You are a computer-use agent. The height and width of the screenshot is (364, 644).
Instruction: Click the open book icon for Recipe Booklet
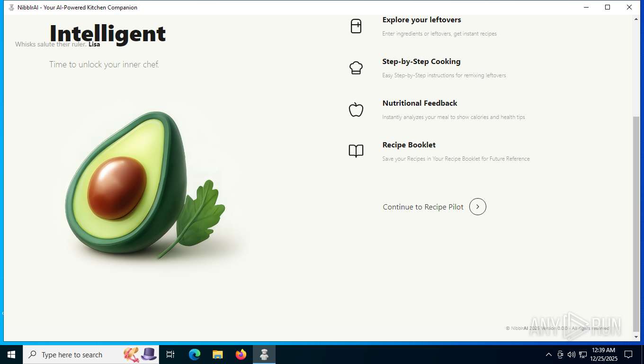pos(356,151)
